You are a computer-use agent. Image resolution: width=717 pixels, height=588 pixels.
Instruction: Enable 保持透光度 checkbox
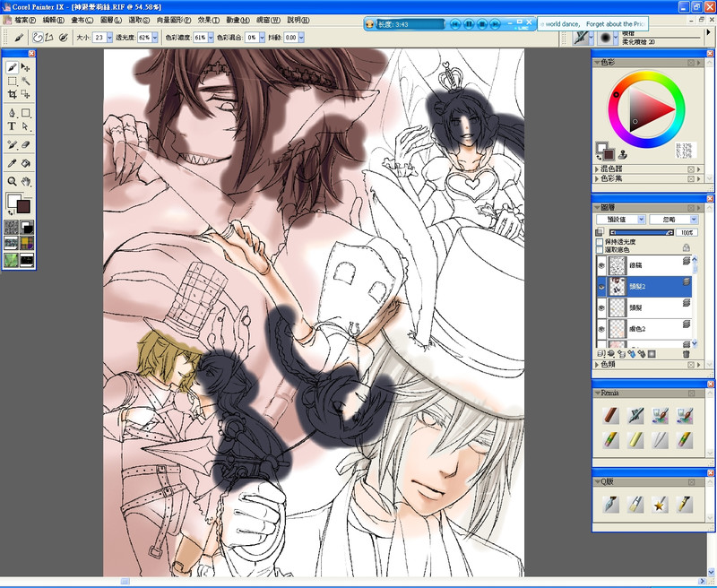pyautogui.click(x=600, y=242)
